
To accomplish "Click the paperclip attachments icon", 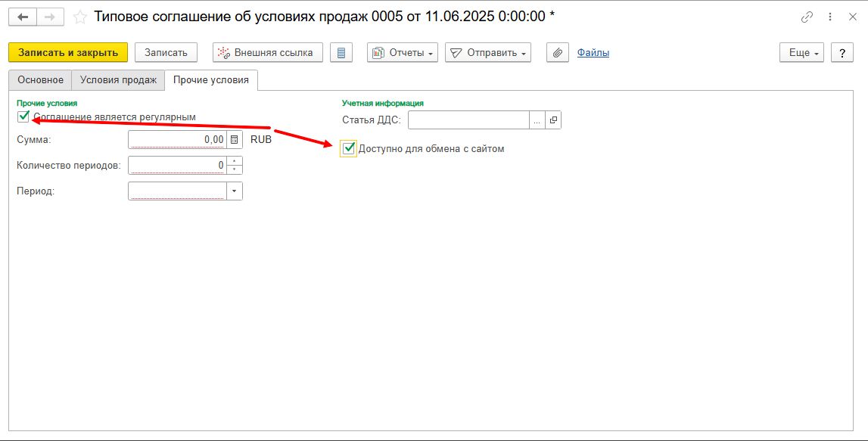I will tap(557, 52).
